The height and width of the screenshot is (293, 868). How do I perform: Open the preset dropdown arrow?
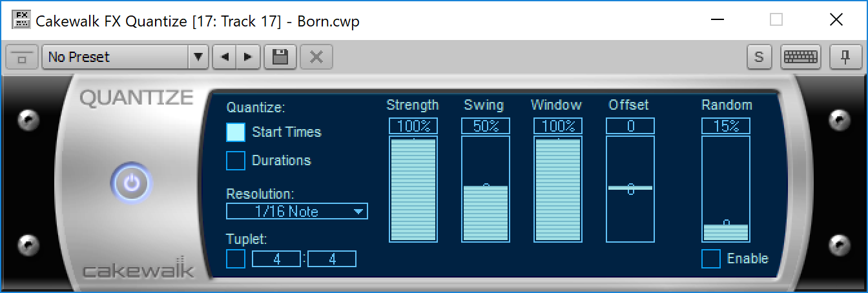click(x=198, y=57)
